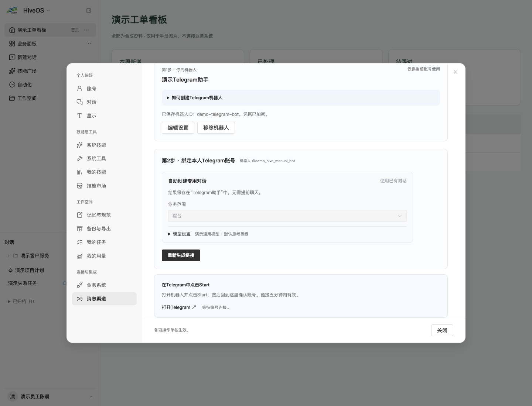Click the 系统技能 sparkle icon

coord(79,145)
